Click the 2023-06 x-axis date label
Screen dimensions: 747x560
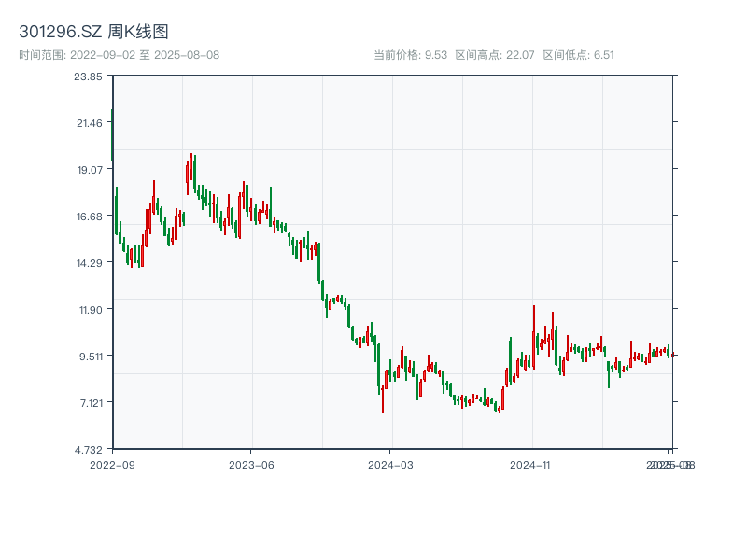click(x=251, y=464)
